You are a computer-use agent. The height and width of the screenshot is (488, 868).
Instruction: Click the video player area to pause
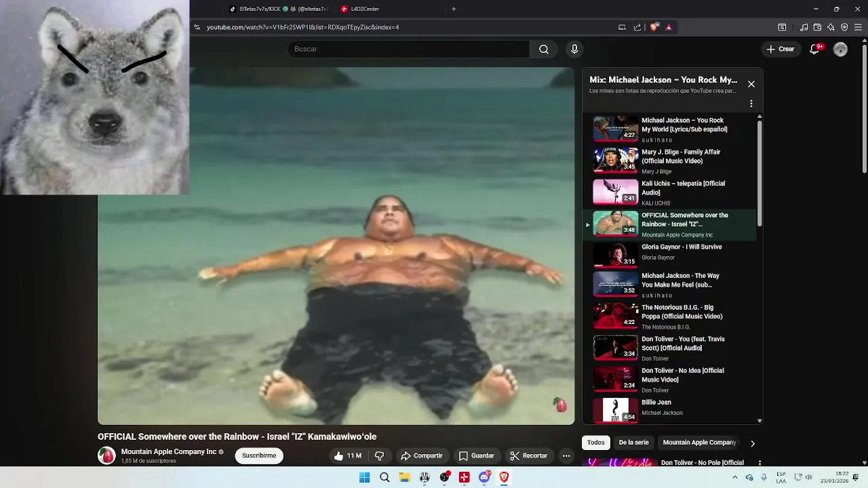click(x=336, y=245)
